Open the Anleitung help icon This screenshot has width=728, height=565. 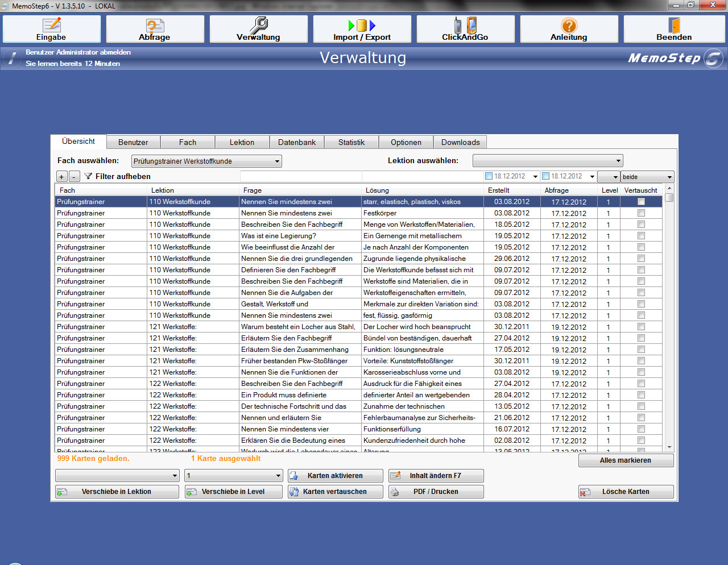569,25
